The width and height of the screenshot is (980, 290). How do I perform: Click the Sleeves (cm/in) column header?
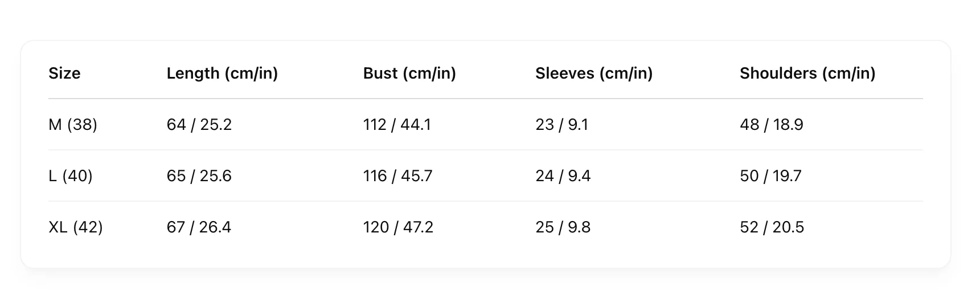pyautogui.click(x=594, y=73)
